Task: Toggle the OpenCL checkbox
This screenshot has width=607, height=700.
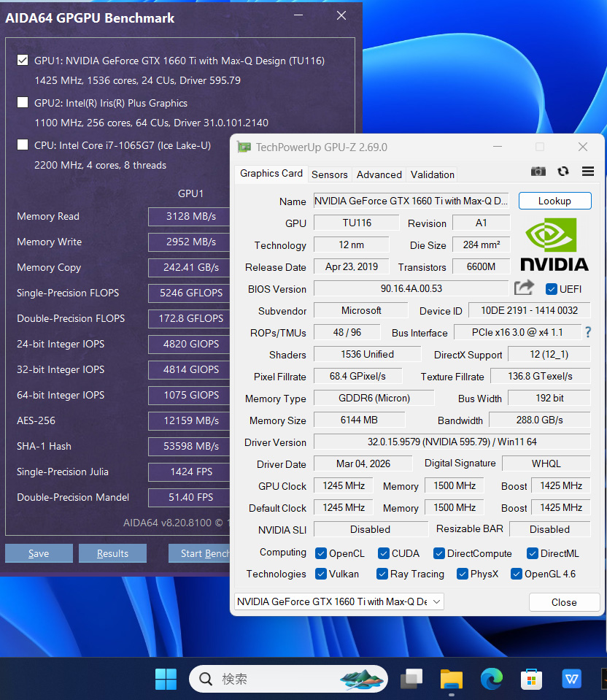Action: tap(321, 553)
